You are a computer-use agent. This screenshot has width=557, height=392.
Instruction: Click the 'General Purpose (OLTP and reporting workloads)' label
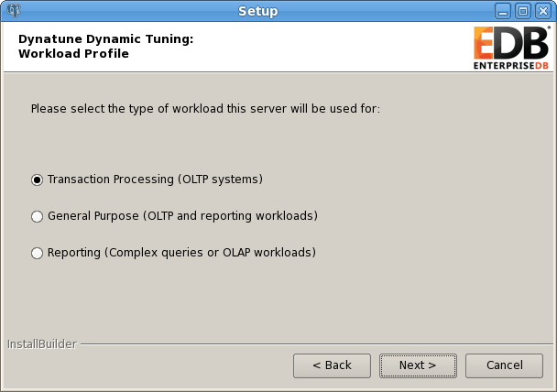(182, 216)
